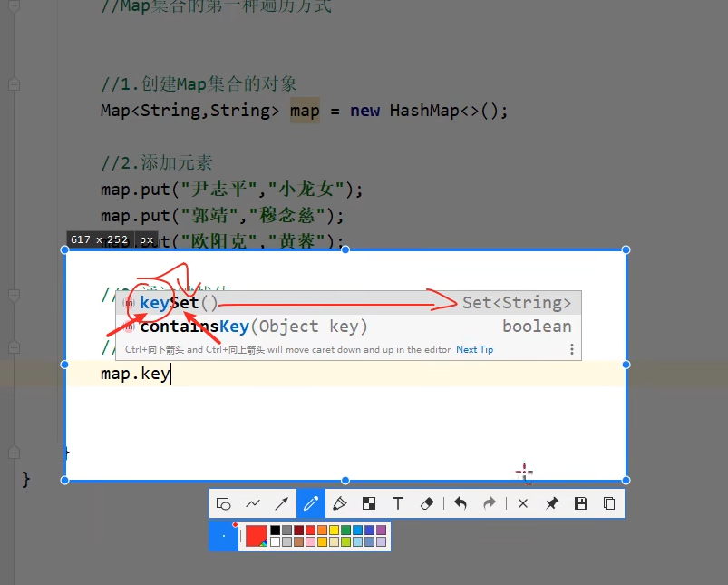Pick the small red swatch in palette
Image resolution: width=728 pixels, height=585 pixels.
click(311, 531)
